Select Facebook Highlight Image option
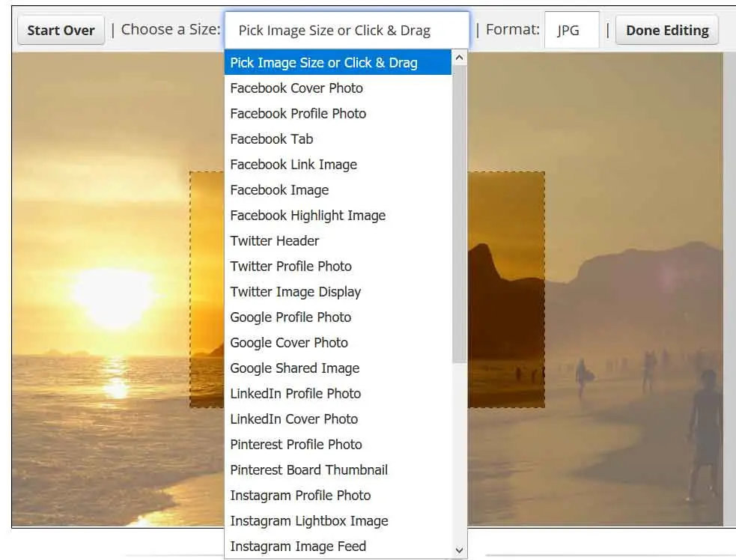This screenshot has width=736, height=560. 338,215
